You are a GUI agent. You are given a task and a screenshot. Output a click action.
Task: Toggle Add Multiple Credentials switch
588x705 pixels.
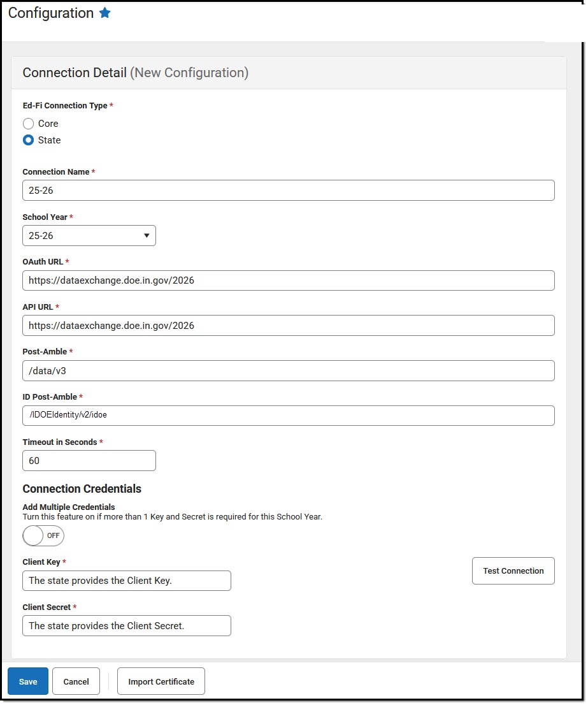click(43, 535)
